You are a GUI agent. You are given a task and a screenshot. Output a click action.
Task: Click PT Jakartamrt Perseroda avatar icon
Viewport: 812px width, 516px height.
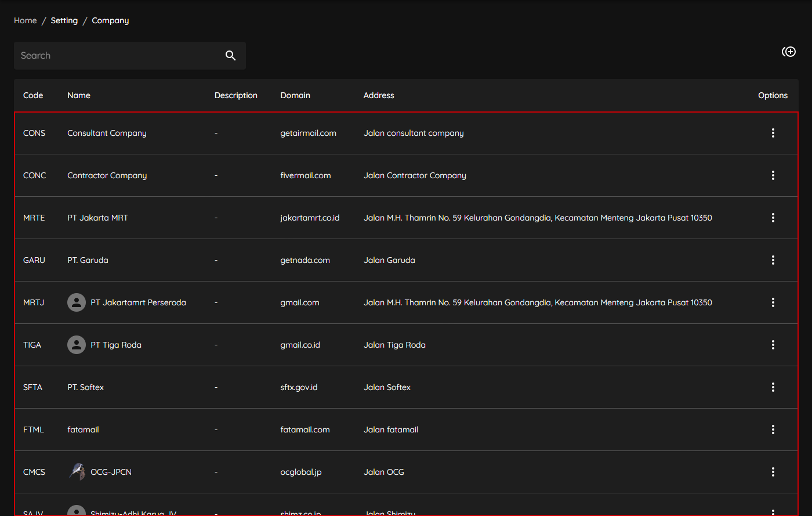pyautogui.click(x=77, y=302)
